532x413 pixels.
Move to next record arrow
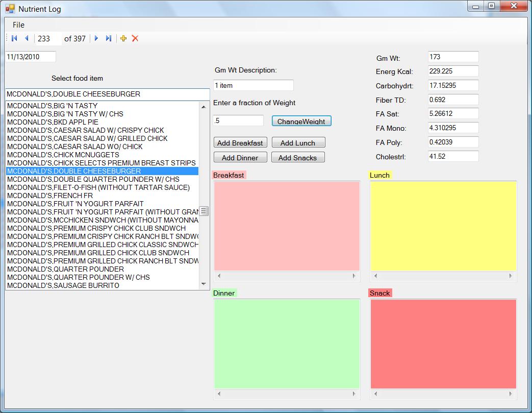(x=96, y=38)
